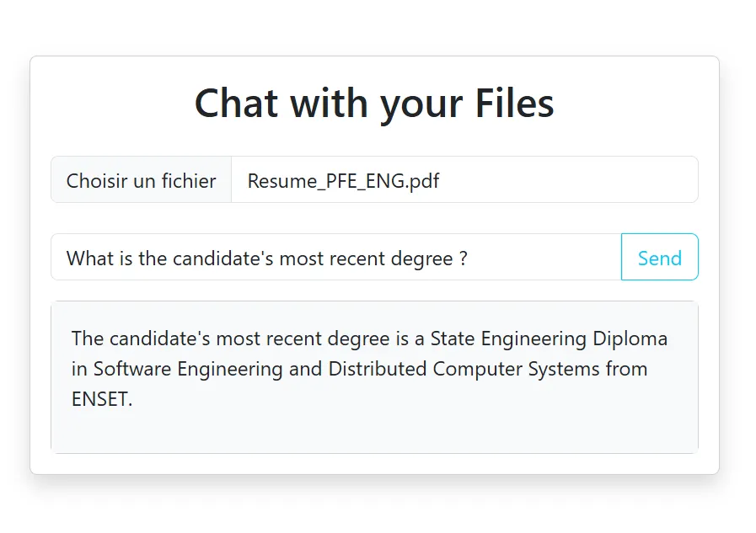This screenshot has width=756, height=533.
Task: Click the word ENSET in the answer
Action: (101, 398)
